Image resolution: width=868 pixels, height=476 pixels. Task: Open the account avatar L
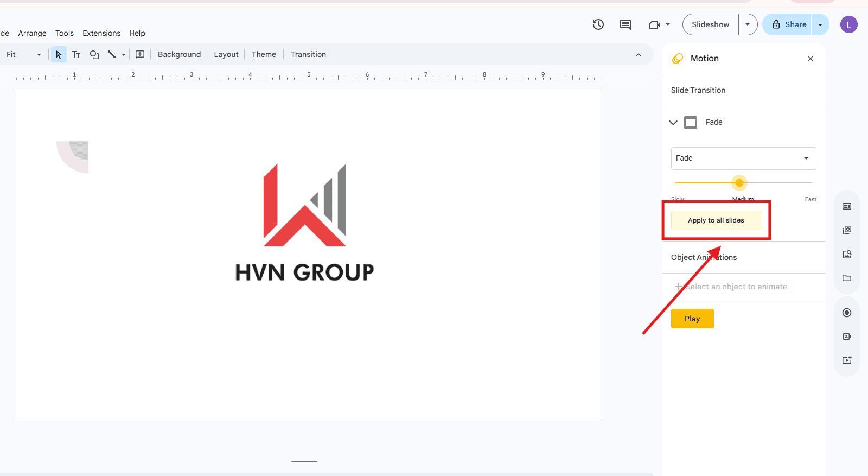point(848,24)
